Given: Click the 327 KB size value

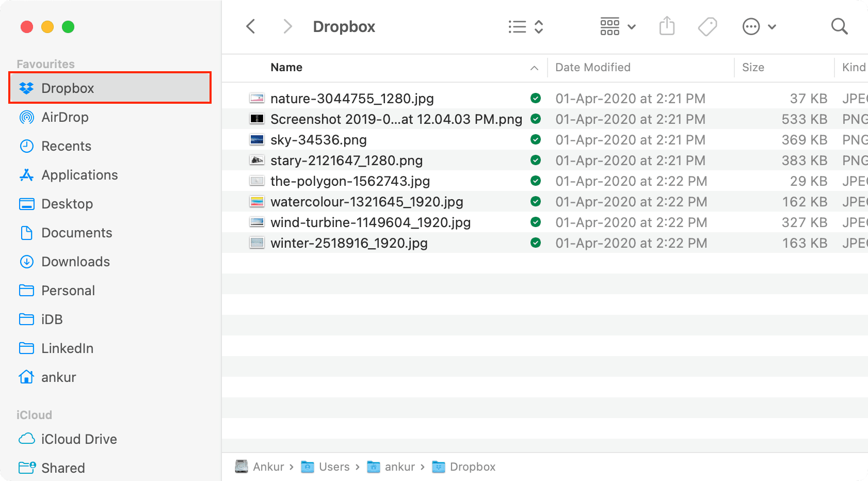Looking at the screenshot, I should click(805, 222).
